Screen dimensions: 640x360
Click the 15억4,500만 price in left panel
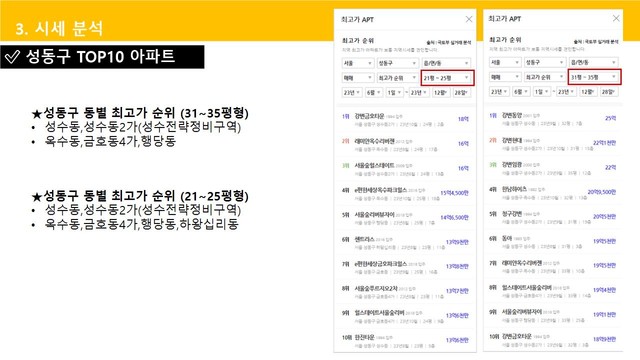click(454, 193)
